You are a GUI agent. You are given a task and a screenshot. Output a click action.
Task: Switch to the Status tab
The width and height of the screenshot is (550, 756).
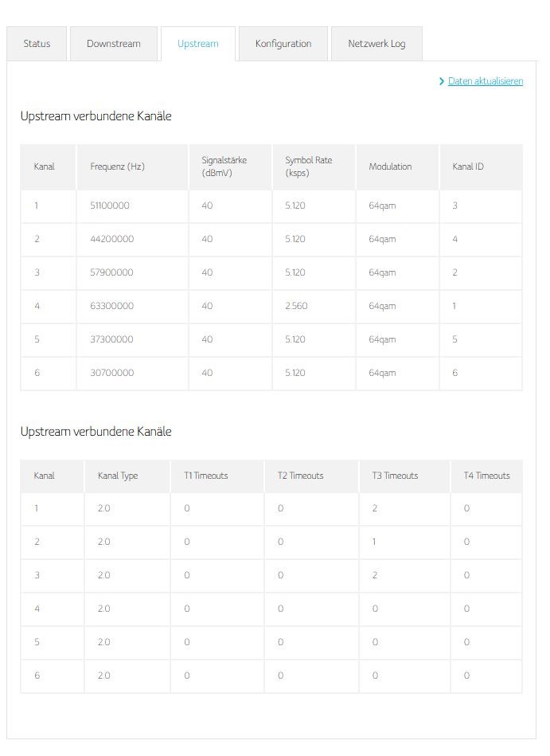click(x=37, y=44)
